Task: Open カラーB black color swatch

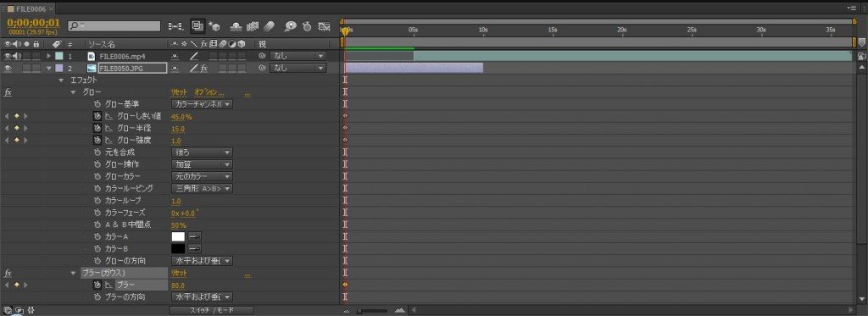Action: point(178,249)
